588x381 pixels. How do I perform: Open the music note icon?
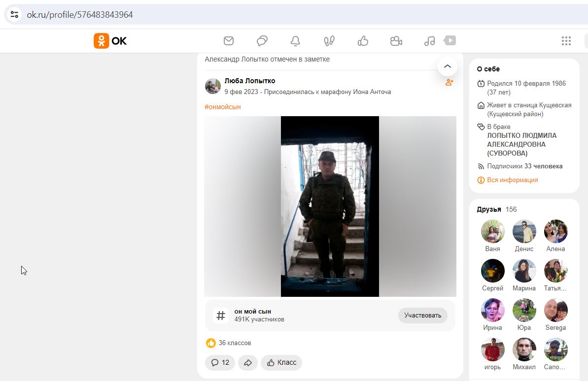[x=429, y=41]
